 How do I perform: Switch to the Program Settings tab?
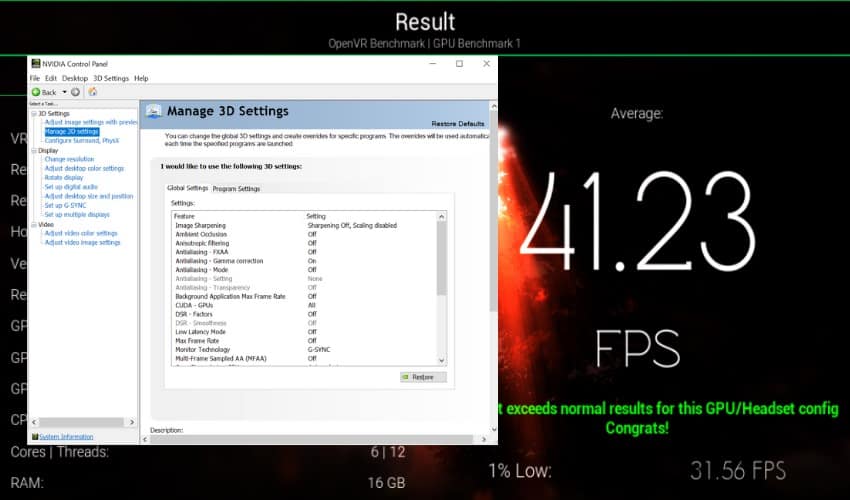tap(236, 189)
